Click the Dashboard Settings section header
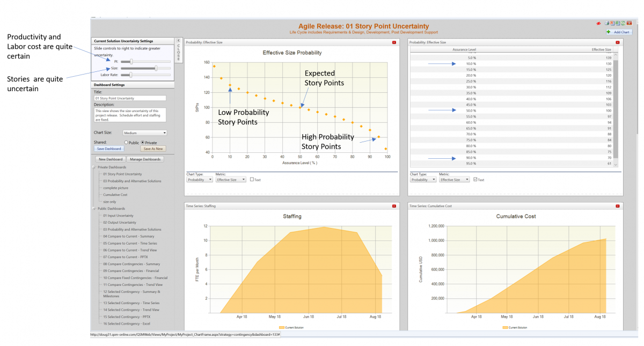 click(x=133, y=85)
